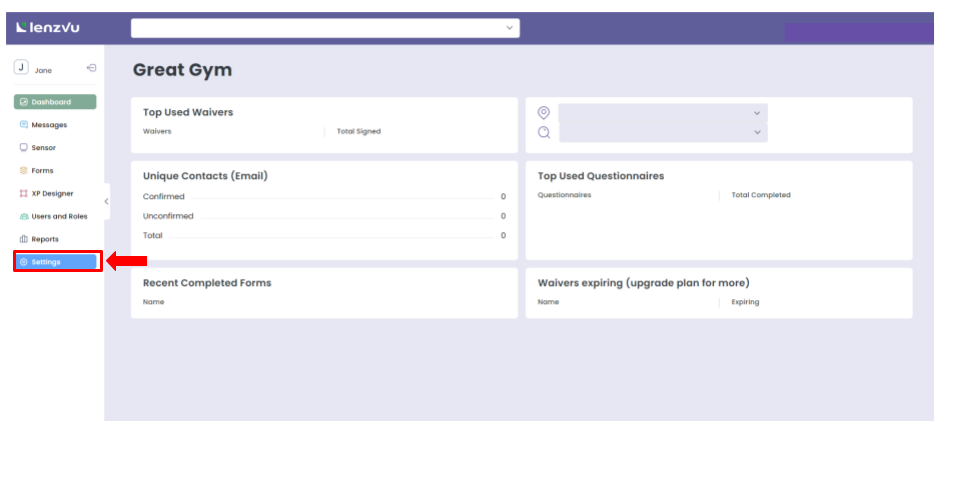This screenshot has height=484, width=960.
Task: Click the magnifier search icon
Action: 544,132
